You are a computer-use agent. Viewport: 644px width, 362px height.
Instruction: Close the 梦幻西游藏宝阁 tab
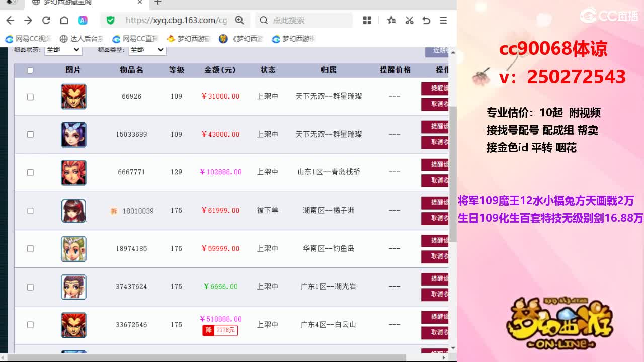pos(140,3)
